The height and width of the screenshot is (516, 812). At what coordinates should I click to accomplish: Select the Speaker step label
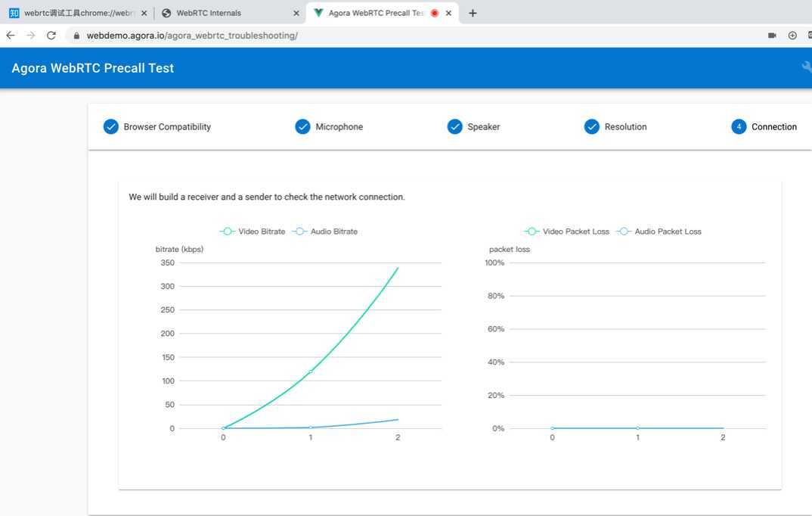(484, 127)
